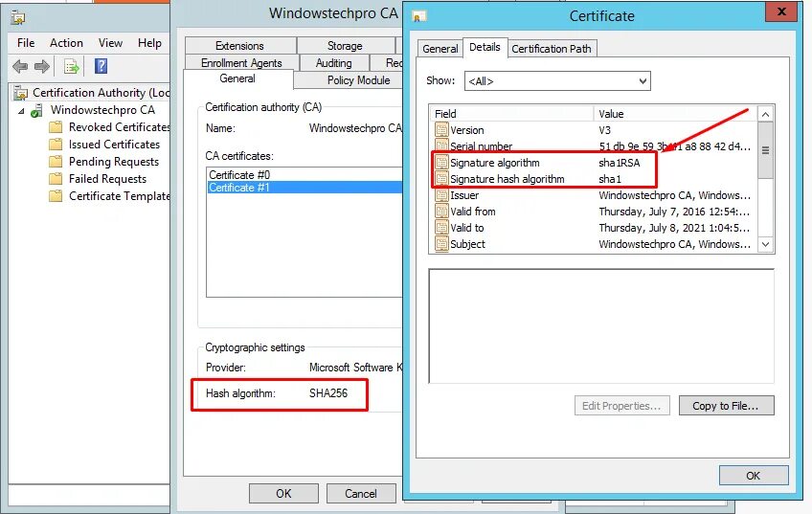Select the Revoked Certificates tree item
This screenshot has height=514, width=812.
[120, 127]
